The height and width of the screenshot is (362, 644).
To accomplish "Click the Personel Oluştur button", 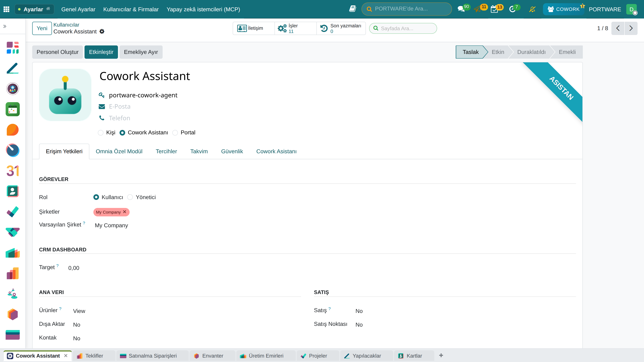I will pyautogui.click(x=58, y=52).
